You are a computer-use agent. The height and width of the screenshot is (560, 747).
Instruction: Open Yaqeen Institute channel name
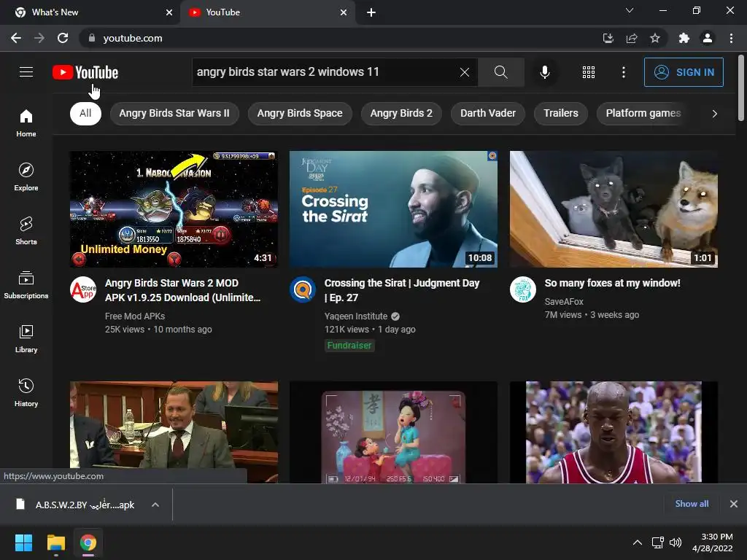tap(356, 316)
